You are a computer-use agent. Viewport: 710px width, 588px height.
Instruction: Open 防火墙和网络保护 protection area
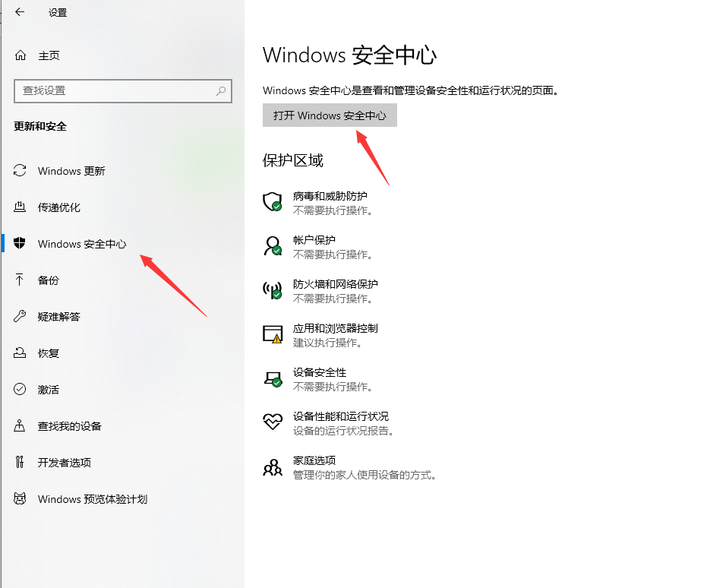pos(336,283)
